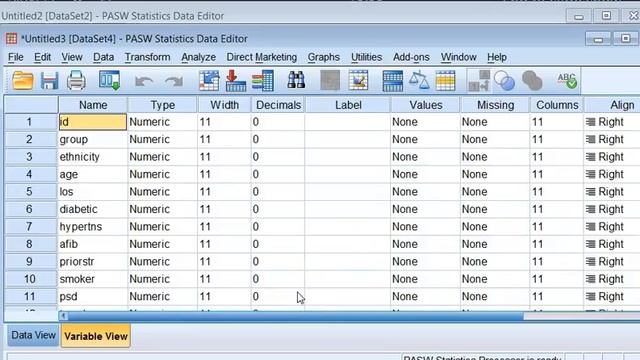Image resolution: width=640 pixels, height=360 pixels.
Task: Open the Data menu
Action: tap(103, 57)
